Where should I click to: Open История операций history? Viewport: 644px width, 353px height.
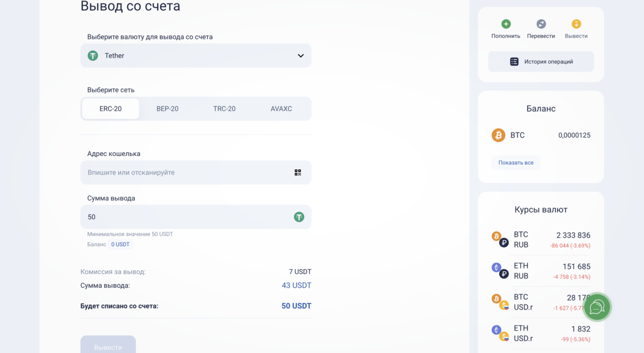(541, 61)
